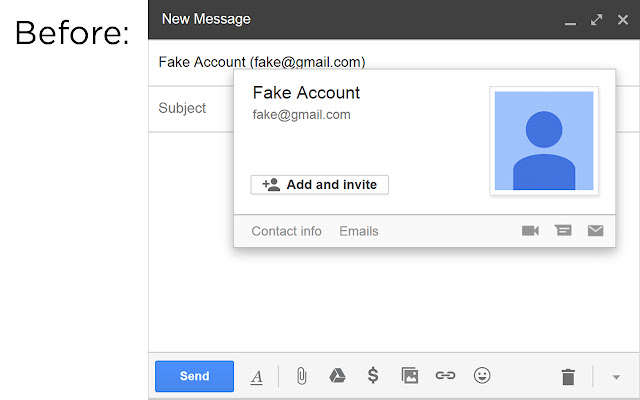
Task: Click the Fake Account profile picture
Action: click(x=544, y=140)
